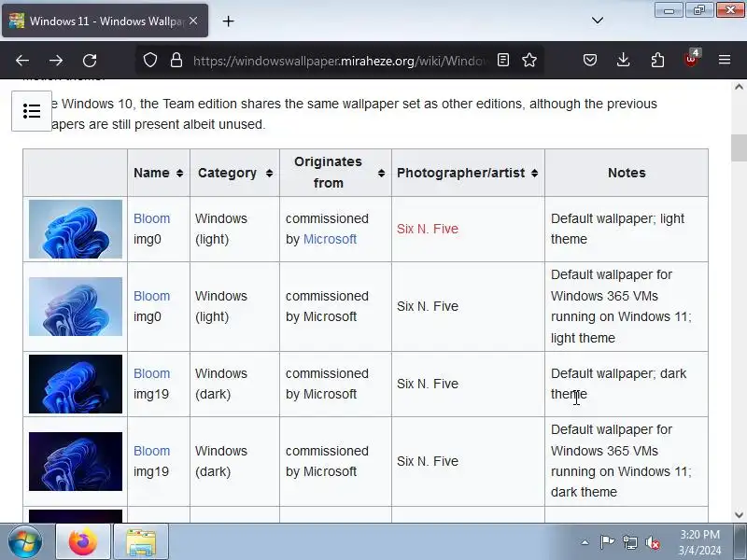Open Bloom link in Windows 365 light row
The image size is (747, 560).
coord(151,296)
